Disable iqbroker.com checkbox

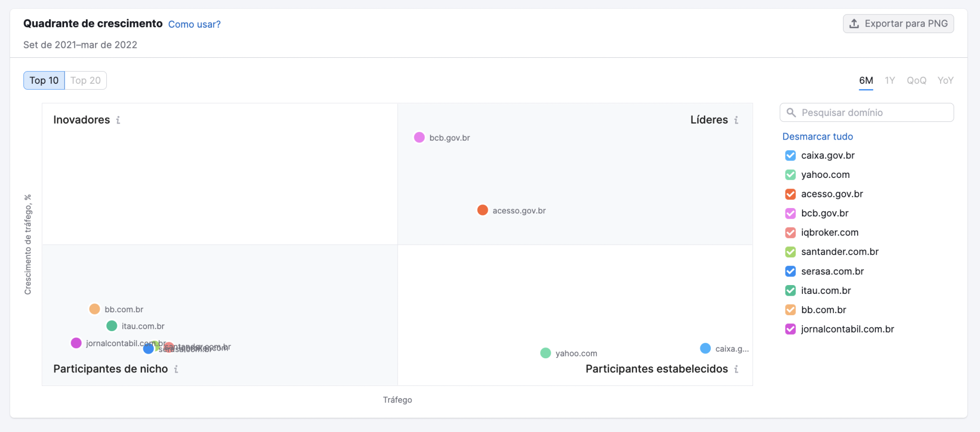click(x=790, y=232)
